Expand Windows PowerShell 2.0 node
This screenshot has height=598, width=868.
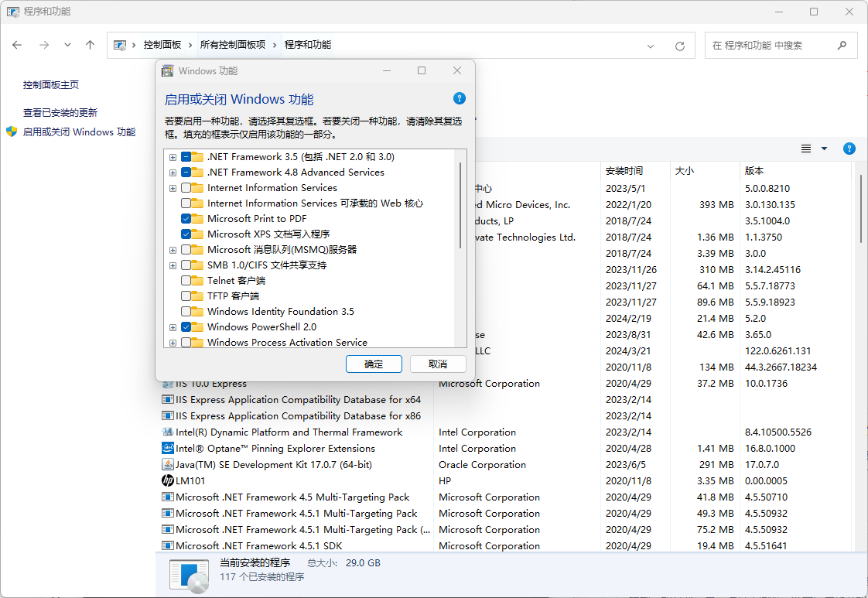tap(173, 328)
